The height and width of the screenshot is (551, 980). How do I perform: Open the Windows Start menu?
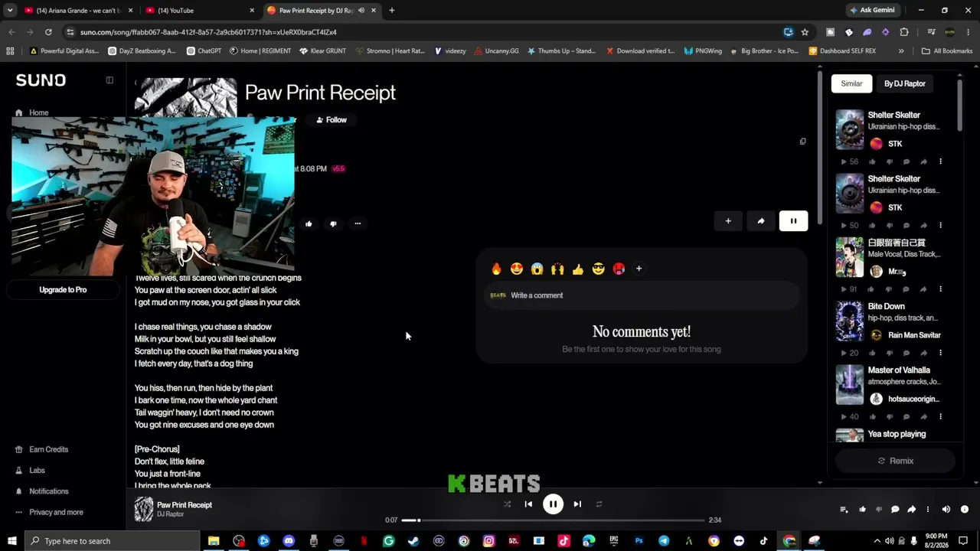[x=11, y=541]
